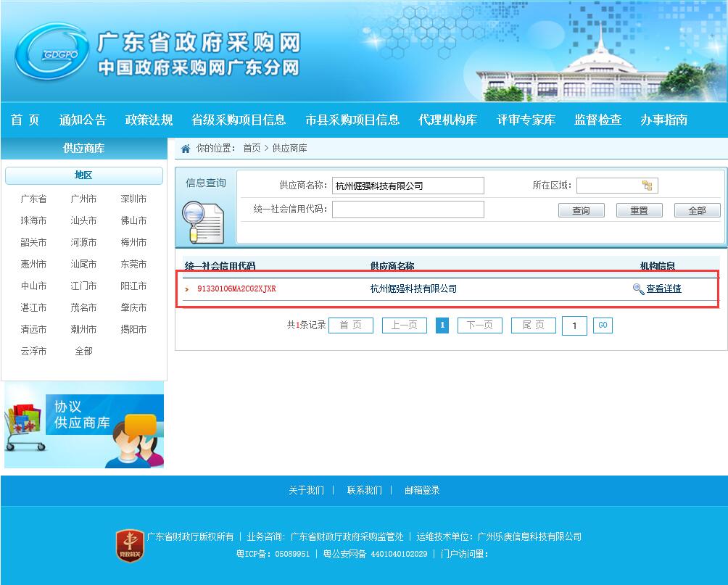Open the region picker tree icon
The height and width of the screenshot is (585, 728).
tap(647, 186)
